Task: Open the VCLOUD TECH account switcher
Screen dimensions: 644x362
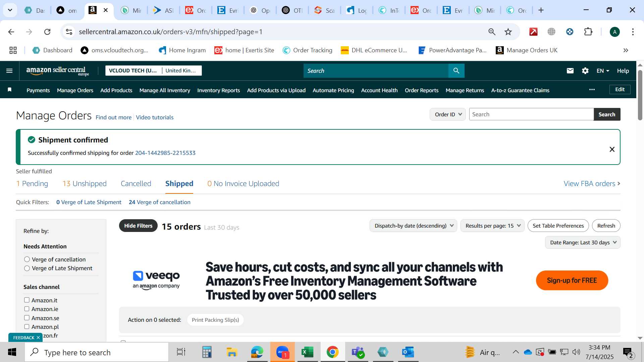Action: 154,70
